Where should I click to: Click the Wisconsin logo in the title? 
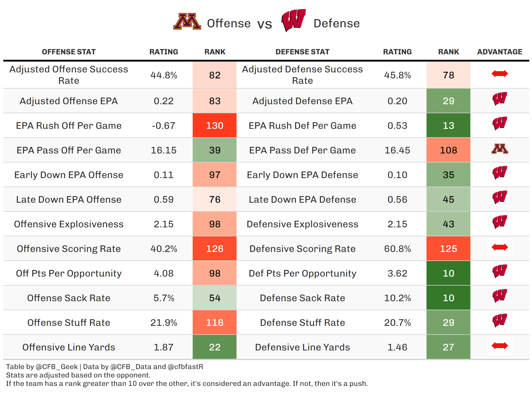point(293,20)
